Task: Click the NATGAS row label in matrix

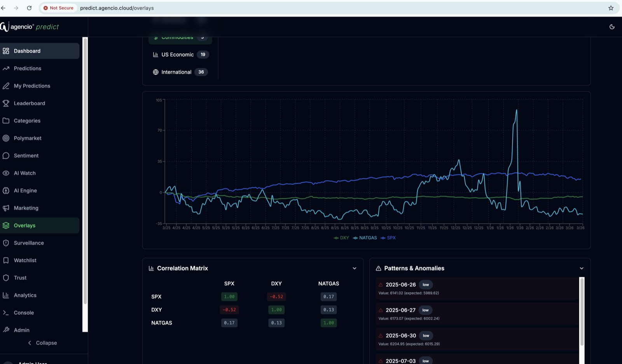Action: [162, 323]
